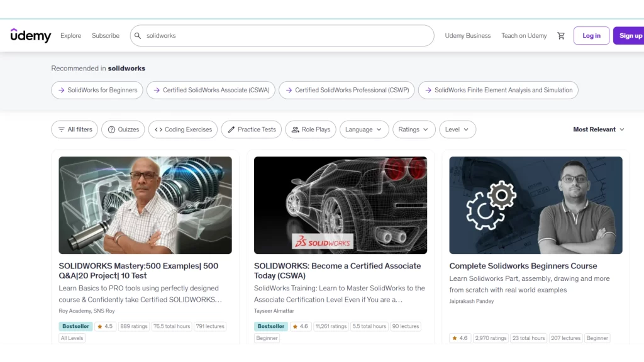Click the Recommended in solidworks heading
644x362 pixels.
pyautogui.click(x=98, y=68)
